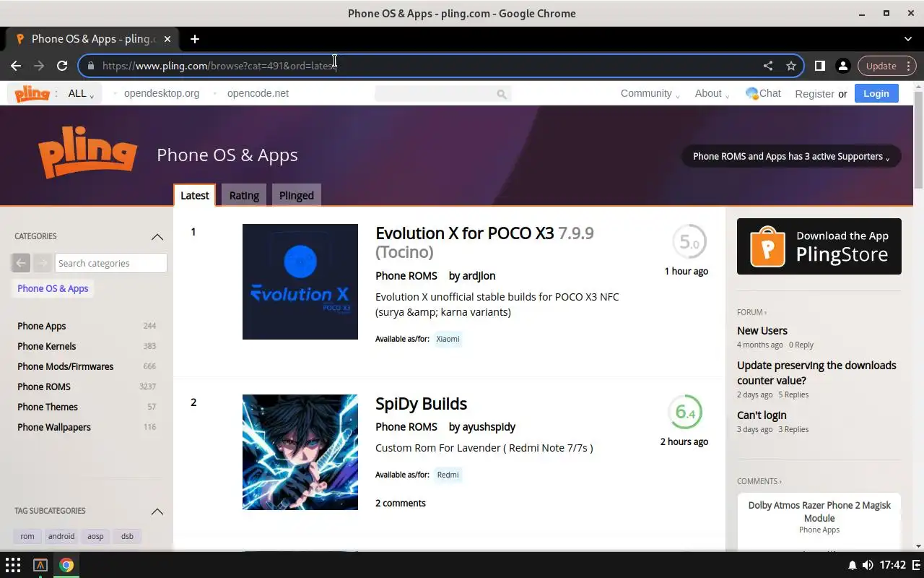The width and height of the screenshot is (924, 578).
Task: Visit opendesktop.org link
Action: 162,93
